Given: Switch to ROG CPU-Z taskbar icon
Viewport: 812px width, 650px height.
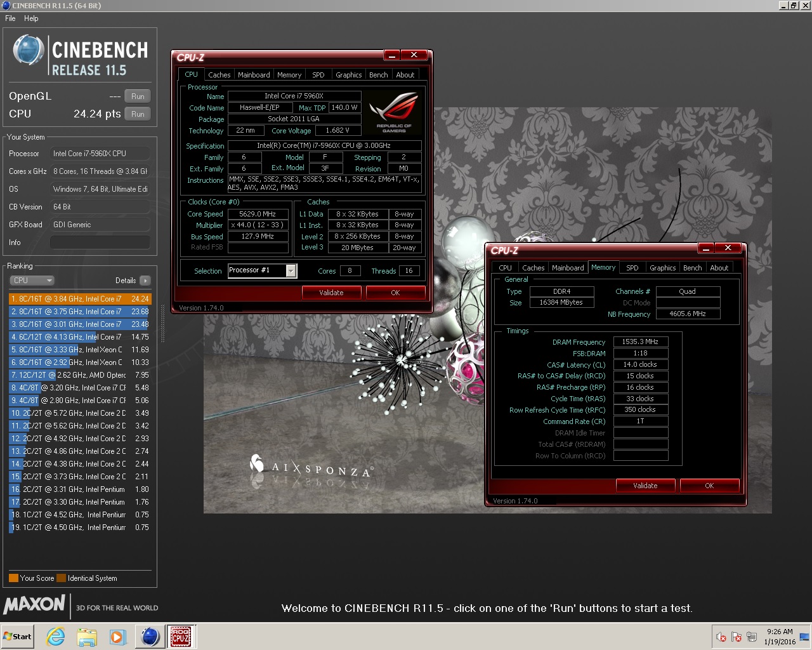Looking at the screenshot, I should pos(181,637).
